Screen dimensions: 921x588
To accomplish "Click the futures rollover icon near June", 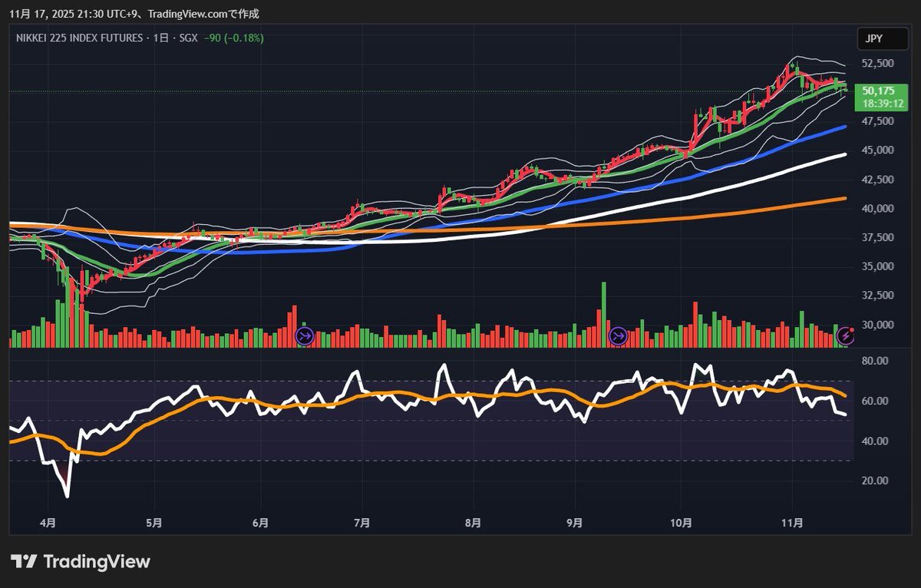I will pos(305,335).
